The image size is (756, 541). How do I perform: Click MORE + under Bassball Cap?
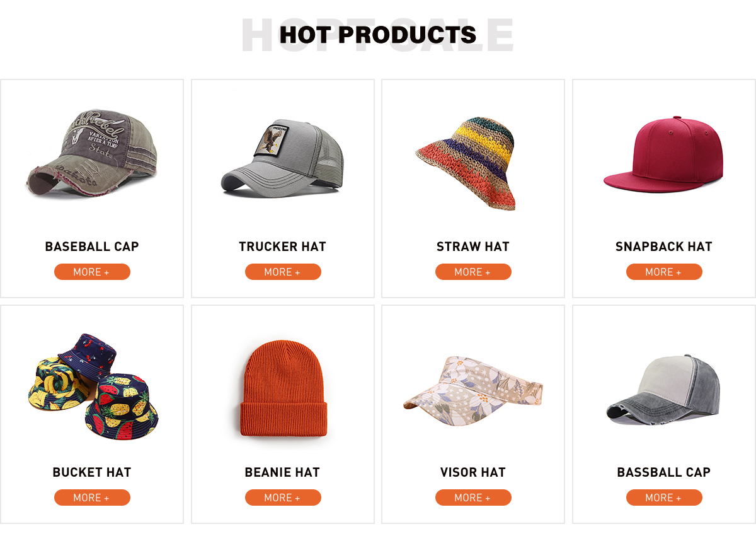point(664,497)
